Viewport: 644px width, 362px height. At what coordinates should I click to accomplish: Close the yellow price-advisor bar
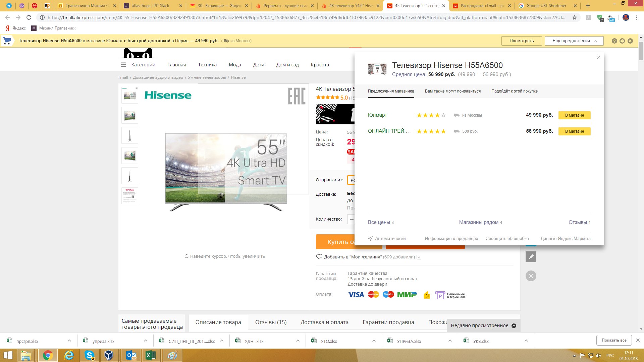point(630,41)
